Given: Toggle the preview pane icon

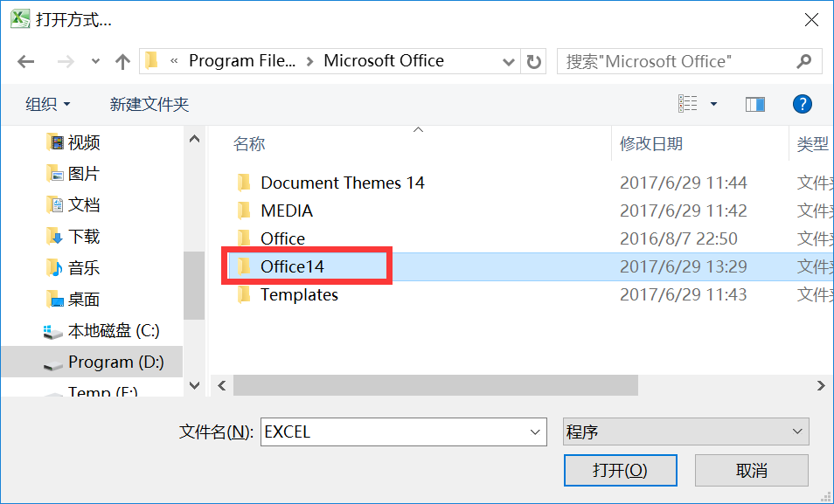Looking at the screenshot, I should [754, 104].
